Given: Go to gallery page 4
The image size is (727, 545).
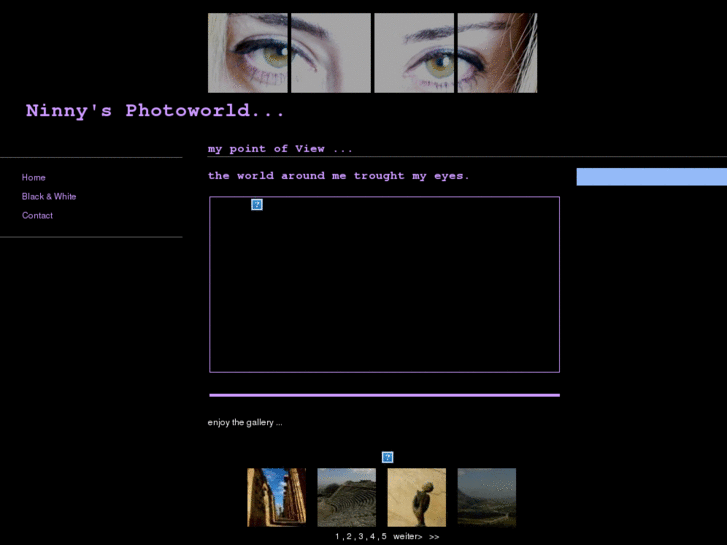Looking at the screenshot, I should point(372,536).
